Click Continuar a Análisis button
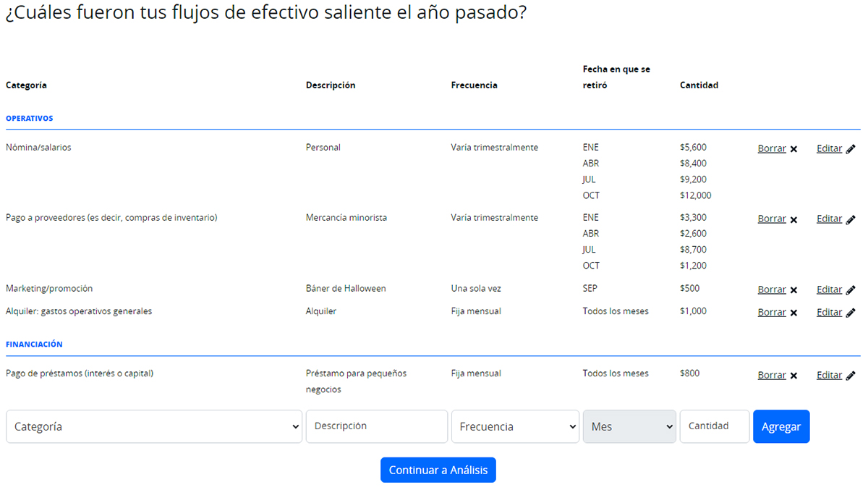868x490 pixels. [438, 470]
